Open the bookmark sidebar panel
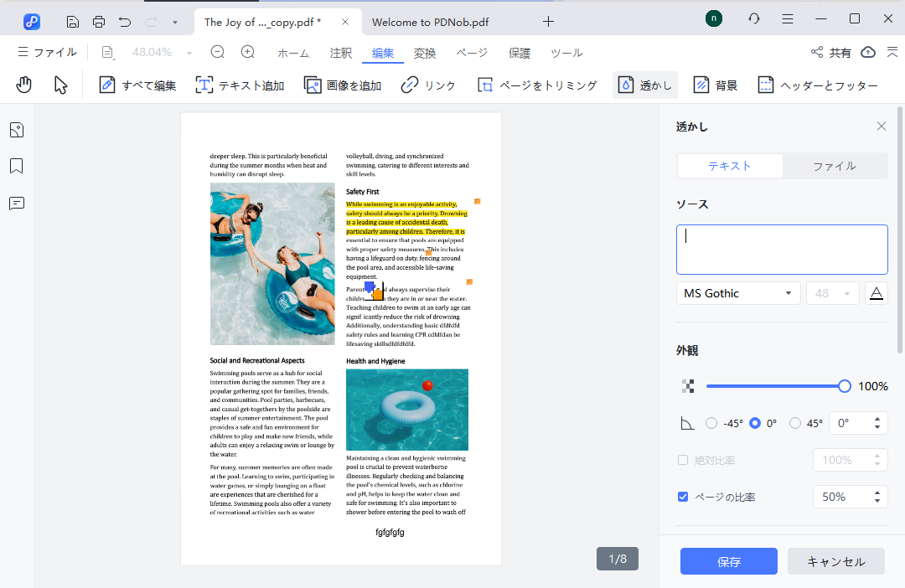This screenshot has width=905, height=588. click(17, 166)
